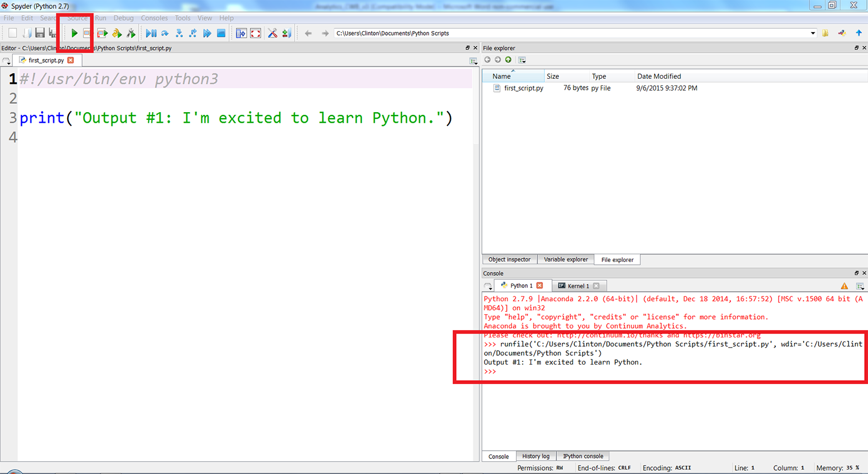Image resolution: width=868 pixels, height=474 pixels.
Task: Switch to the Variable explorer tab
Action: coord(565,260)
